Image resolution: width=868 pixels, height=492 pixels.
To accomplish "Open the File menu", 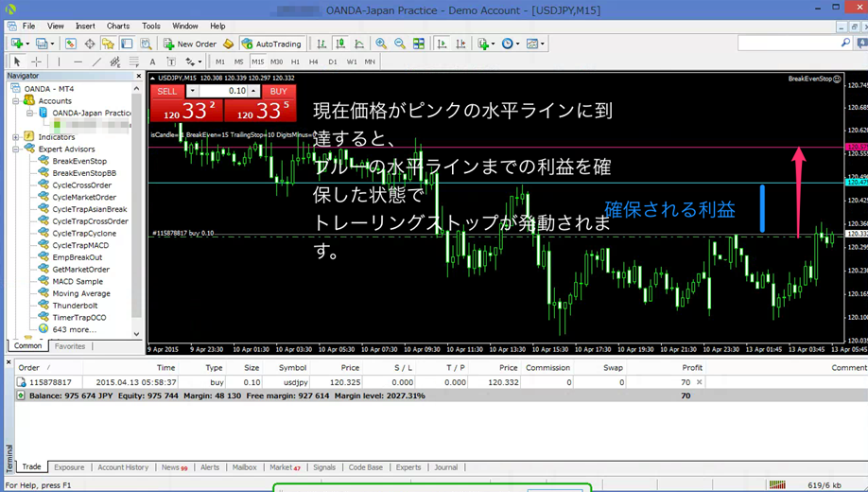I will pos(28,26).
